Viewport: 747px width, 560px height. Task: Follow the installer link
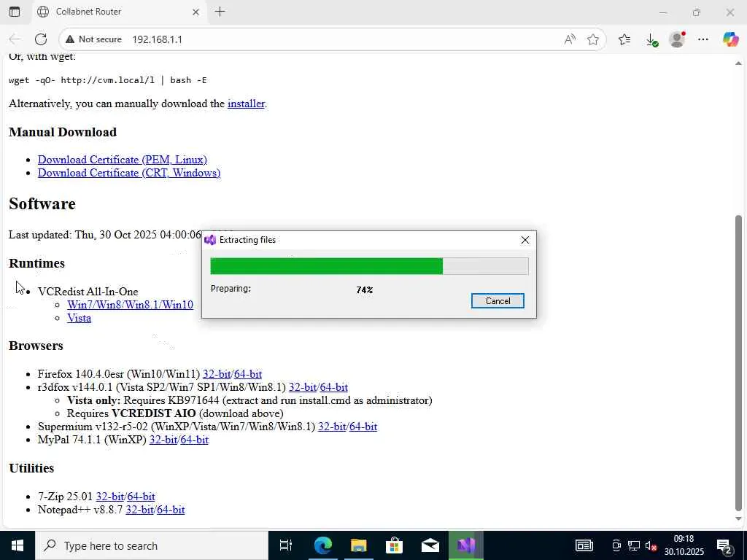tap(246, 104)
